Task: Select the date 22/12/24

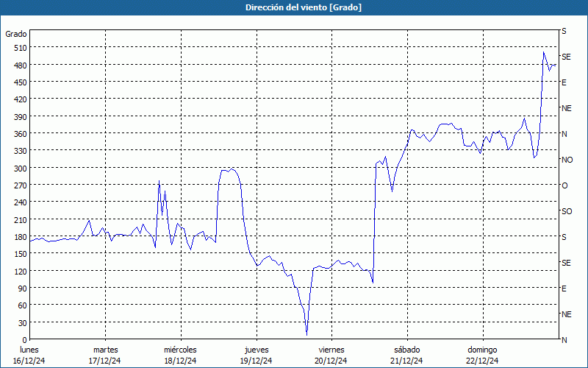Action: (482, 361)
